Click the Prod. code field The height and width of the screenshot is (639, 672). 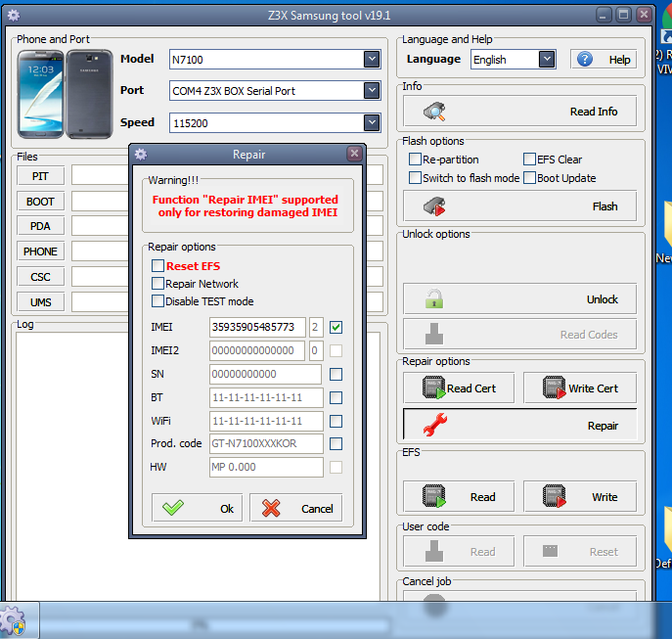[x=266, y=443]
